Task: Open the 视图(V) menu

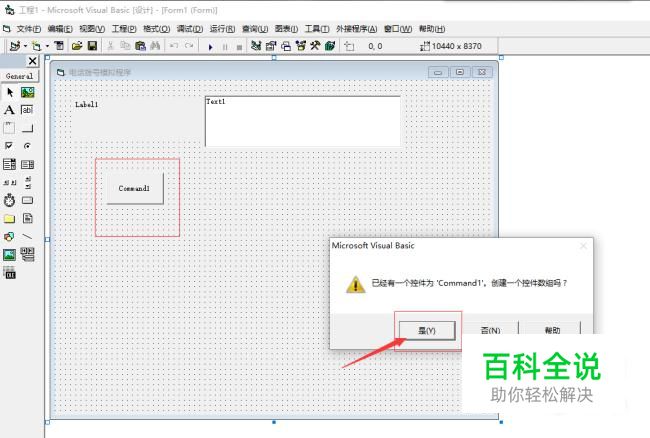Action: 92,29
